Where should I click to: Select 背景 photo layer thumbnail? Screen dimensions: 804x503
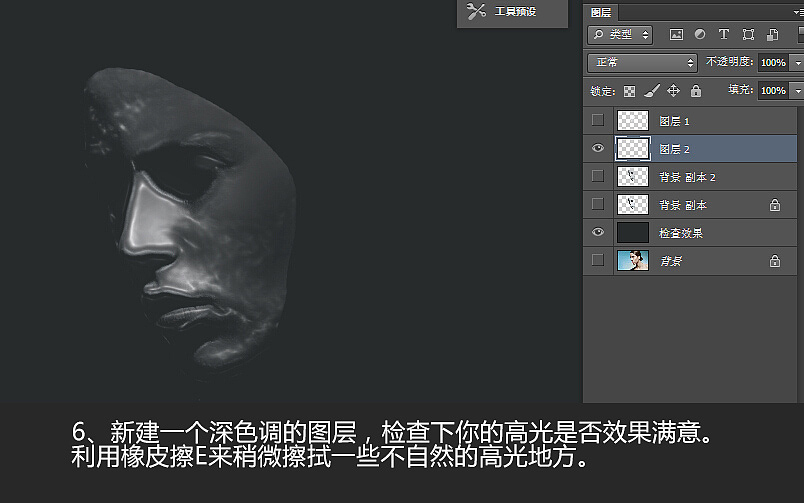point(633,260)
